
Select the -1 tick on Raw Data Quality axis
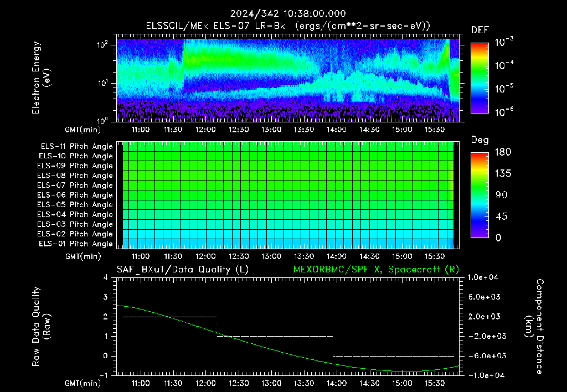[104, 375]
